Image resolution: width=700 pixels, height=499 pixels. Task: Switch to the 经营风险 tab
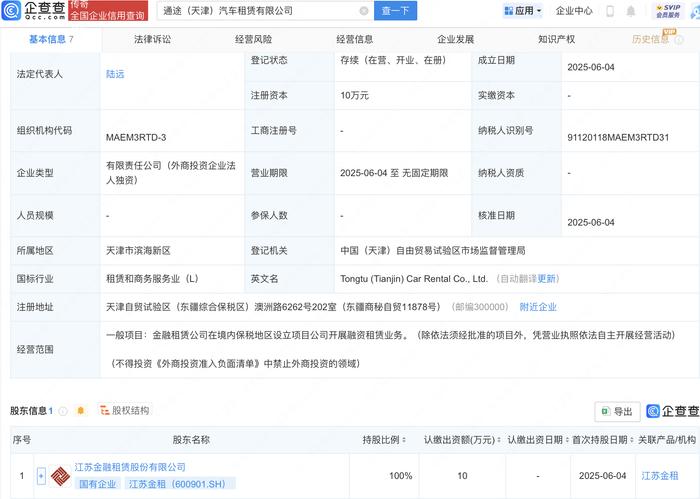[x=253, y=39]
